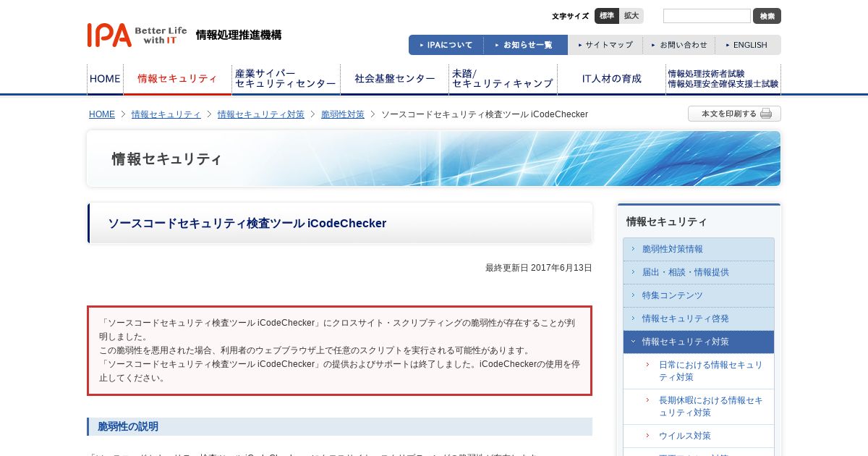Open the IPAについて page
Viewport: 868px width, 456px height.
[446, 45]
